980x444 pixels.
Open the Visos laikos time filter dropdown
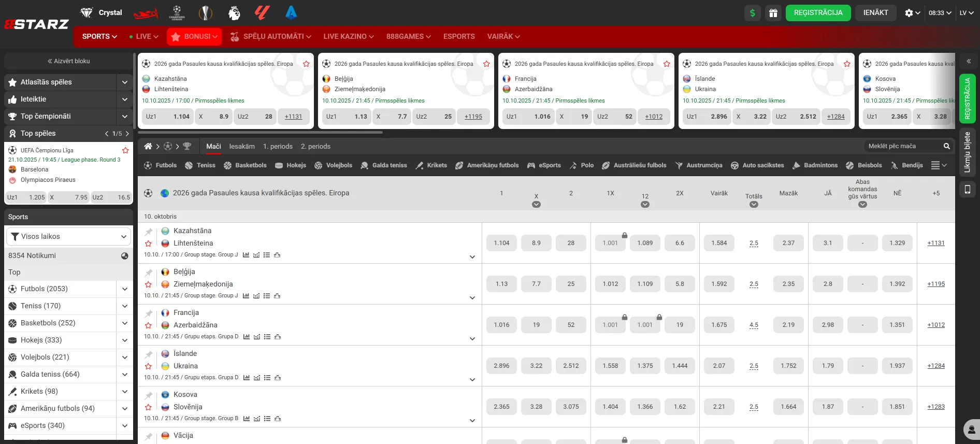(x=68, y=237)
